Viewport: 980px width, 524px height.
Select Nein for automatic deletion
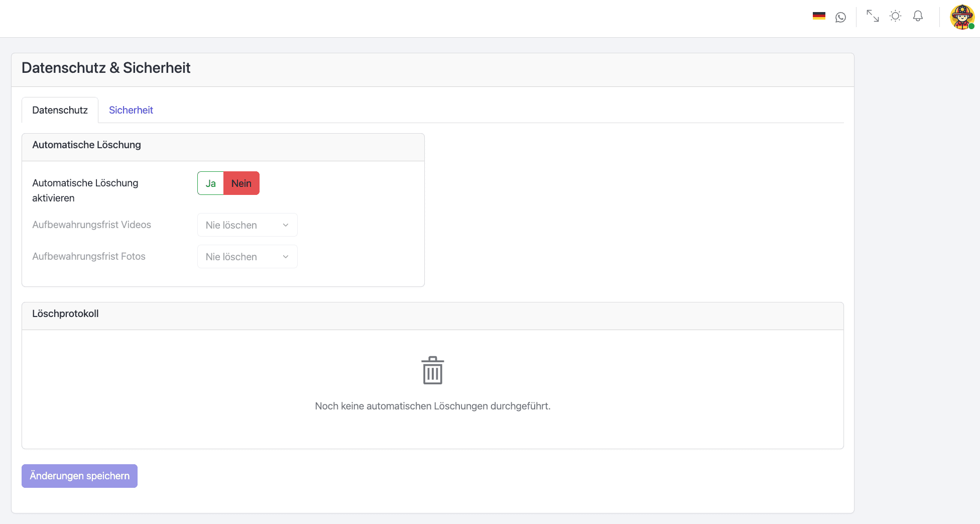[241, 183]
